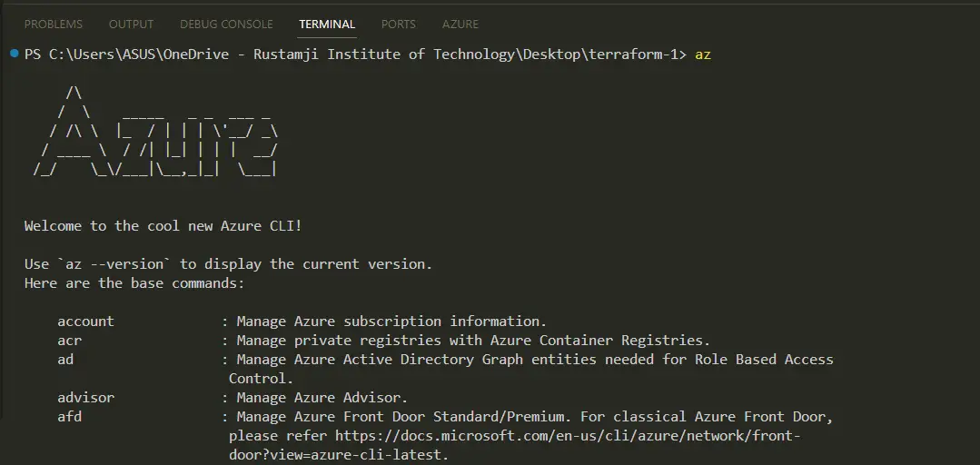Open the OUTPUT panel tab
980x465 pixels.
click(131, 25)
